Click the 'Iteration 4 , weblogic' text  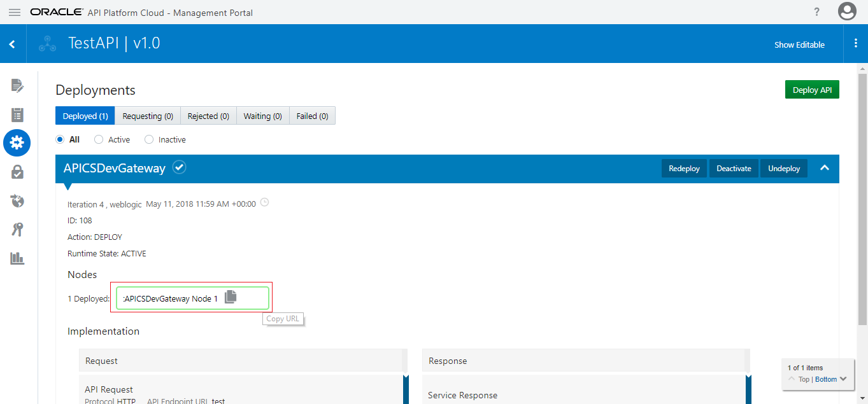(x=104, y=204)
